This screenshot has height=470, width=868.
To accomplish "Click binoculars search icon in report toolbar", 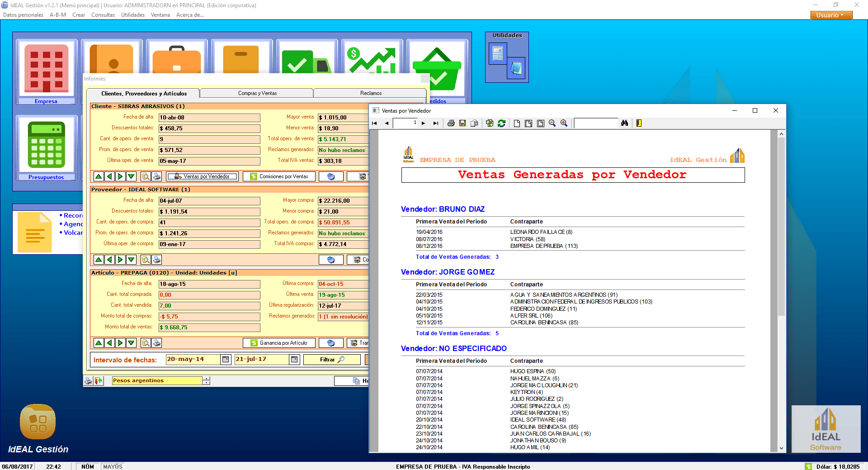I will (624, 123).
